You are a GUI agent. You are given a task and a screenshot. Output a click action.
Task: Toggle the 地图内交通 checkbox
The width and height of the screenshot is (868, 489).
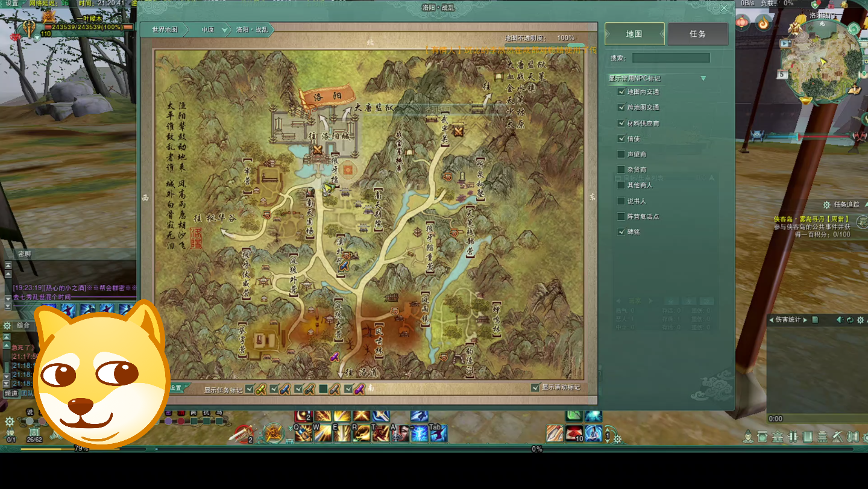tap(621, 92)
